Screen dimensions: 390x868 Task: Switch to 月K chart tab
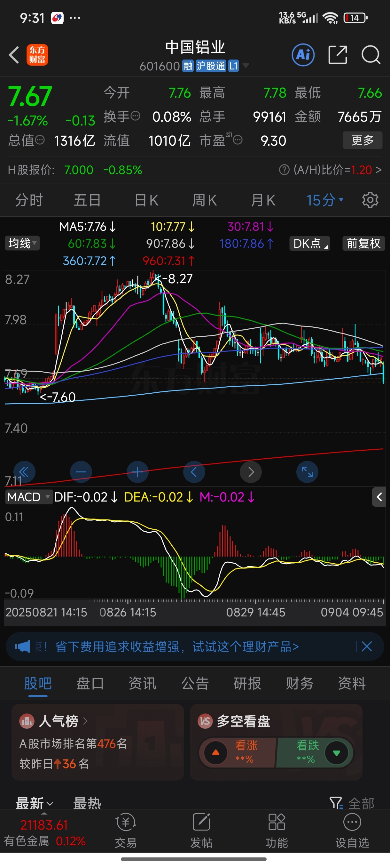(x=263, y=200)
